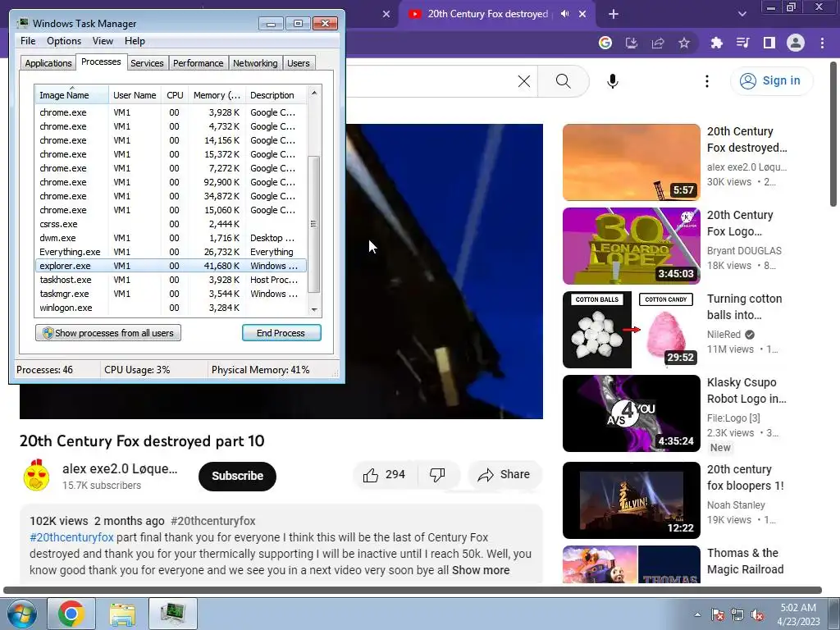Click the share page icon in Chrome address bar

[x=658, y=43]
